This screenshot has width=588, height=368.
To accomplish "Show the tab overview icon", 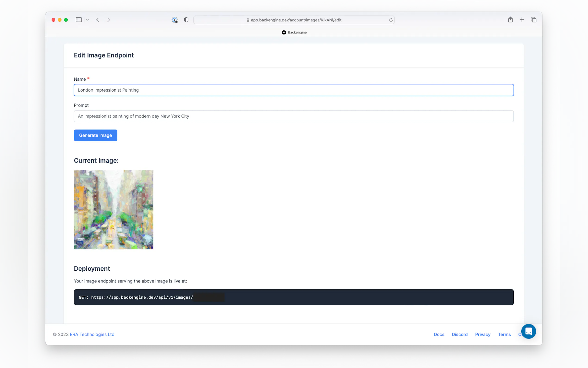I will click(x=533, y=20).
